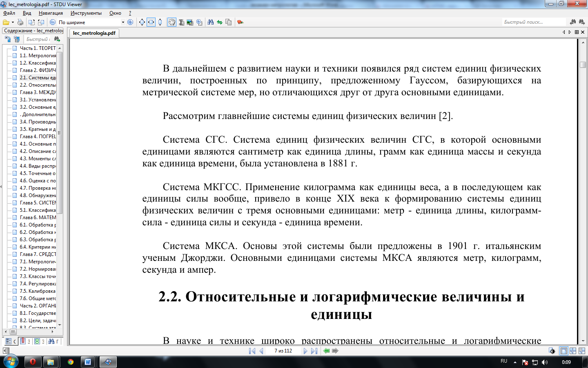This screenshot has height=368, width=588.
Task: Expand the recent files dropdown arrow beside Open
Action: point(13,22)
